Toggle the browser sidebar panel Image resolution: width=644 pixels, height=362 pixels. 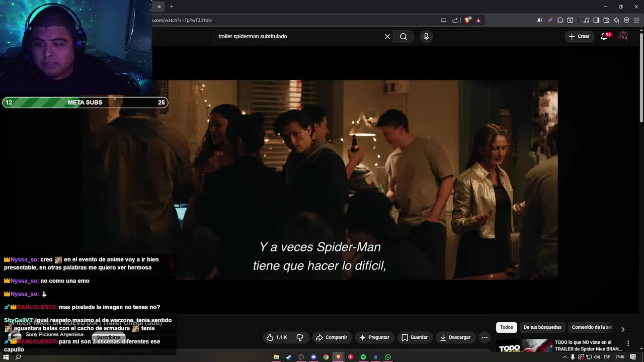click(596, 20)
